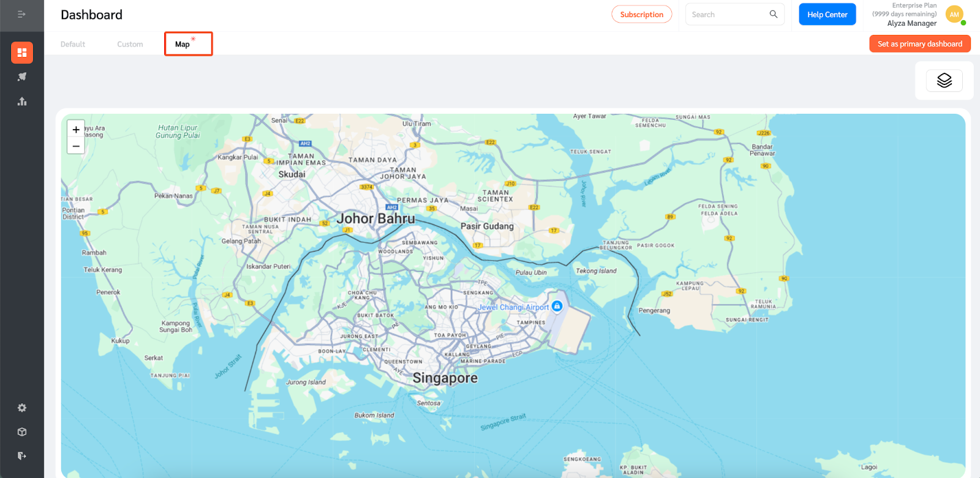The image size is (980, 478).
Task: Open the bar chart analytics sidebar icon
Action: [22, 102]
